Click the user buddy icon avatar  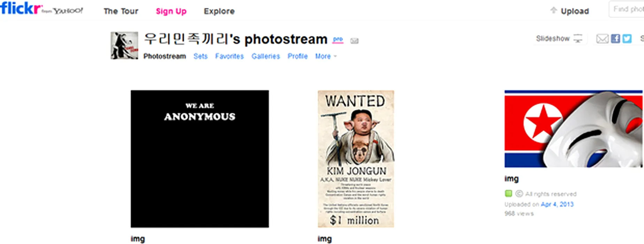(x=124, y=45)
